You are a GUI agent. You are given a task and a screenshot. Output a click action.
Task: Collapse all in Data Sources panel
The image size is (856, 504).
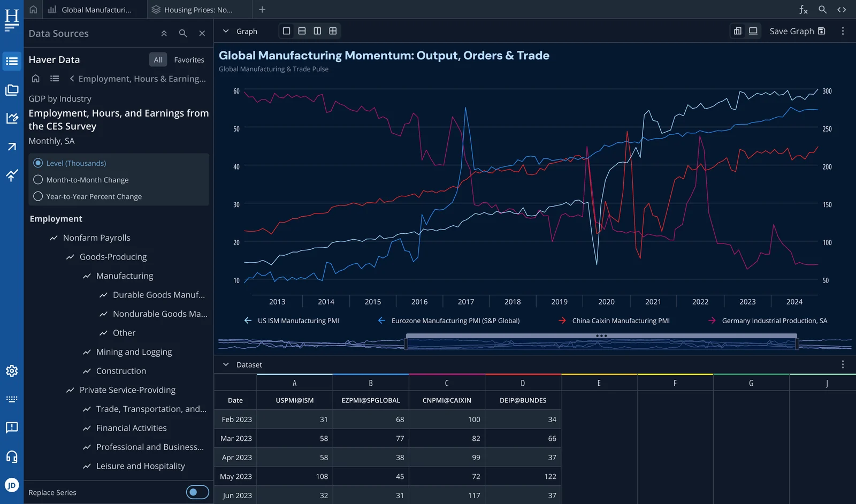(164, 33)
